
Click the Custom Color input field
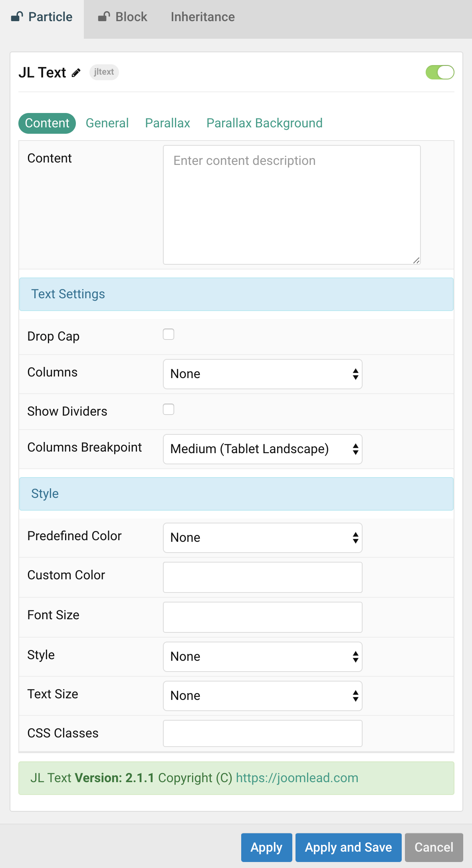pos(262,577)
